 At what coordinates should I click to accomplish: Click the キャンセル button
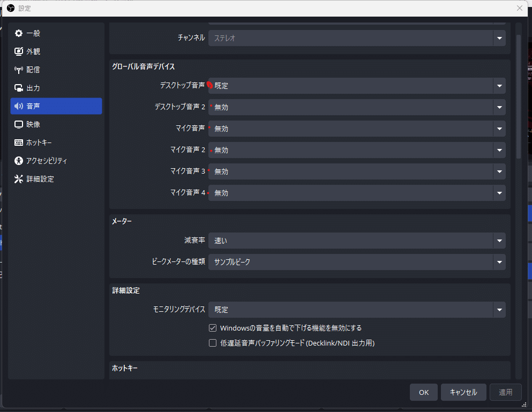[x=463, y=392]
